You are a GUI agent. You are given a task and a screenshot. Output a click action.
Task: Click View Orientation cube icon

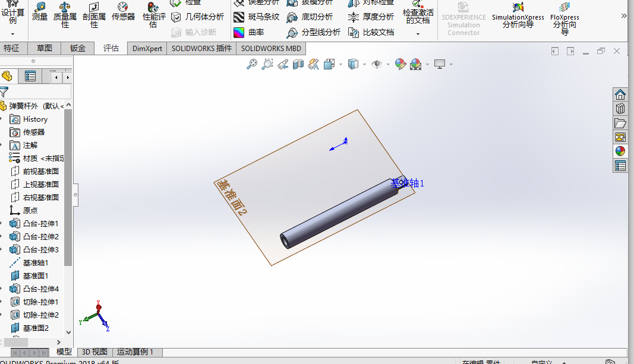click(x=329, y=64)
